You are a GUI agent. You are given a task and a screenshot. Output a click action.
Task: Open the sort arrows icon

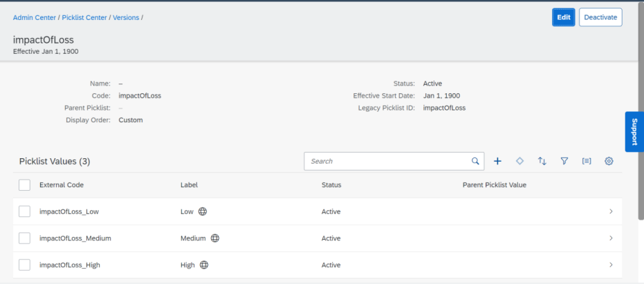pyautogui.click(x=542, y=161)
